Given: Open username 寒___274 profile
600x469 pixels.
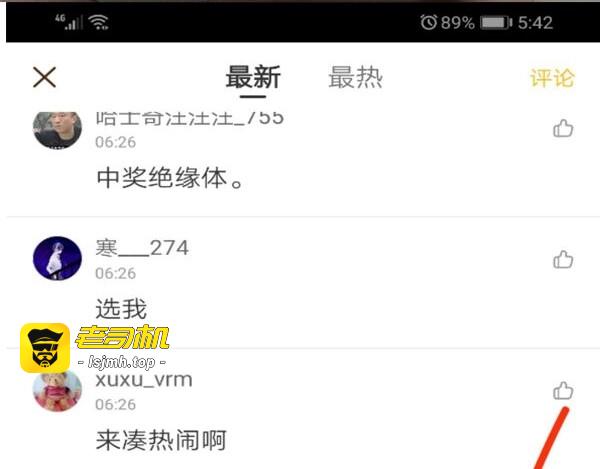Looking at the screenshot, I should coord(142,248).
